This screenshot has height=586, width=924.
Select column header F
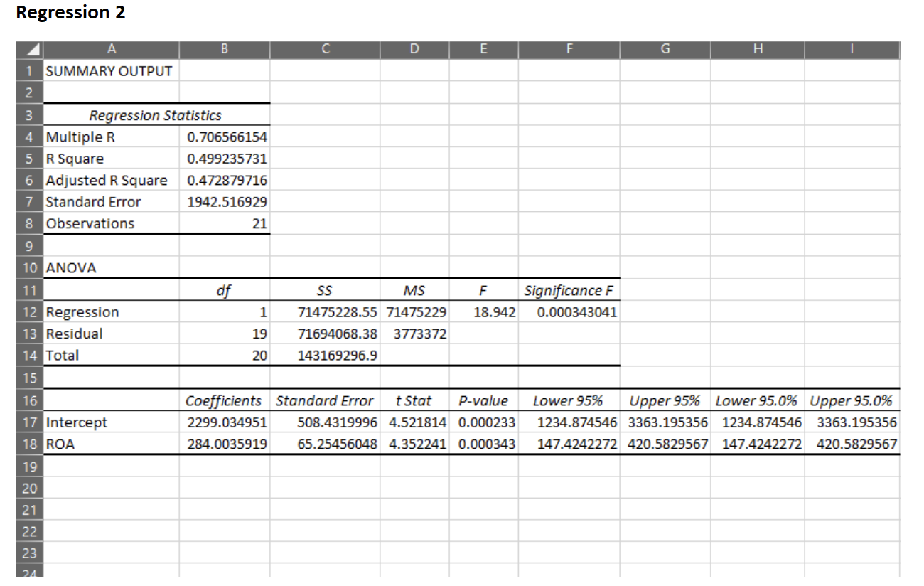[569, 49]
